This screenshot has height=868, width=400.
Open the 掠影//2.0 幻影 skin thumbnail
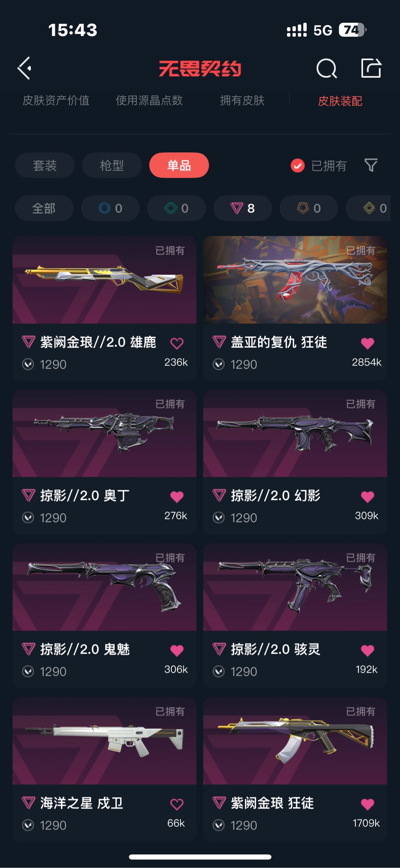[295, 433]
